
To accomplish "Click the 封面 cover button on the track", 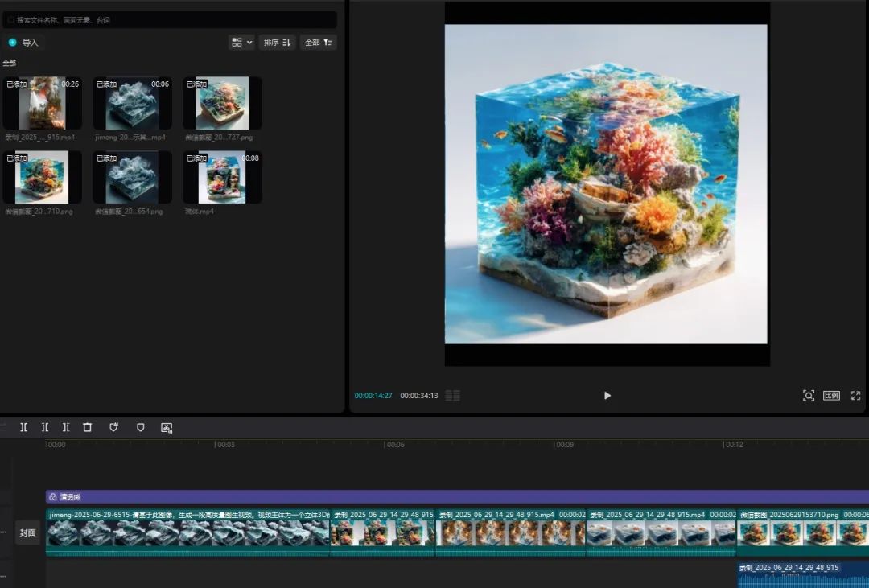I will (28, 532).
